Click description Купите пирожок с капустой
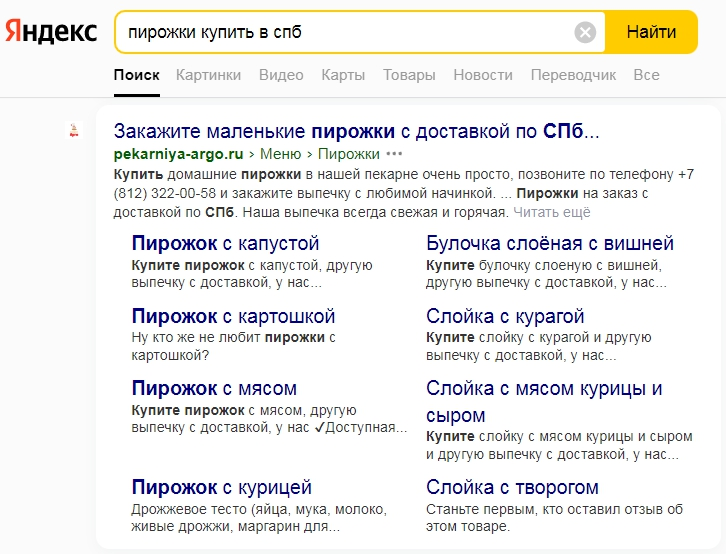The image size is (726, 554). 252,274
